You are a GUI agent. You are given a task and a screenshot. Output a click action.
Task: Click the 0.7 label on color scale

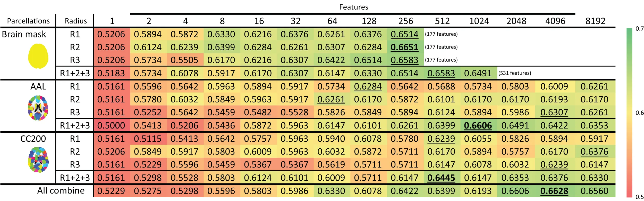[x=640, y=29]
